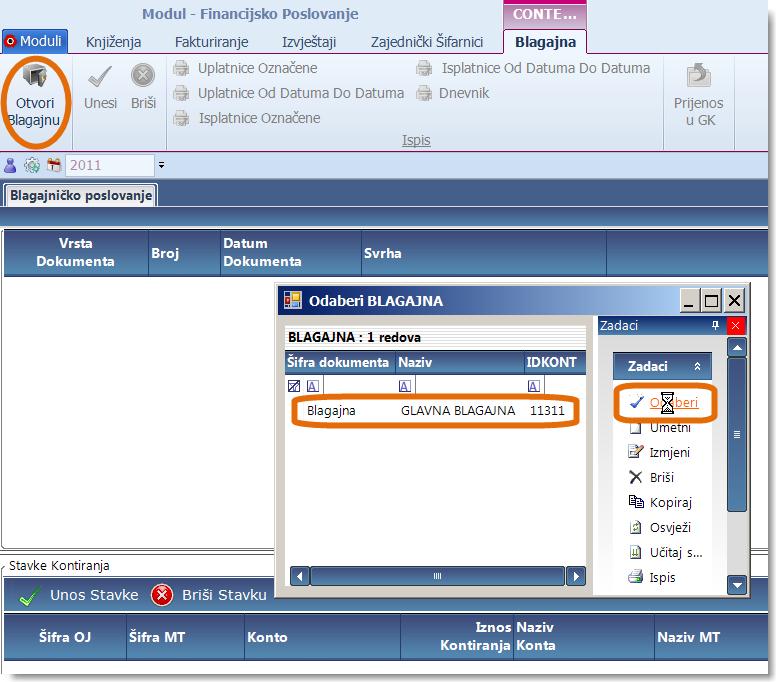Pin the Zadaci side panel

click(715, 326)
